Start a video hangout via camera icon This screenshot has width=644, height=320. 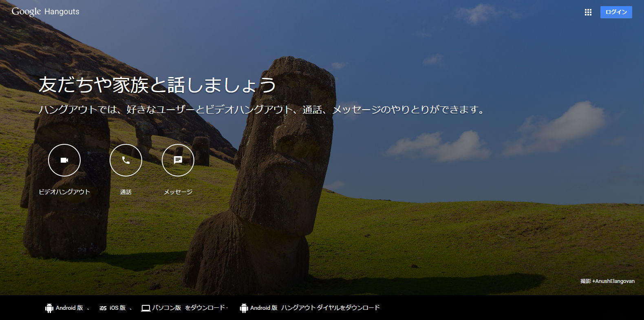(x=64, y=160)
